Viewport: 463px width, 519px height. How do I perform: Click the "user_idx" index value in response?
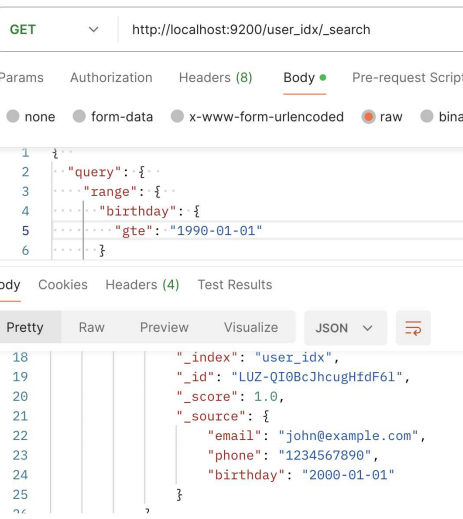[x=293, y=357]
